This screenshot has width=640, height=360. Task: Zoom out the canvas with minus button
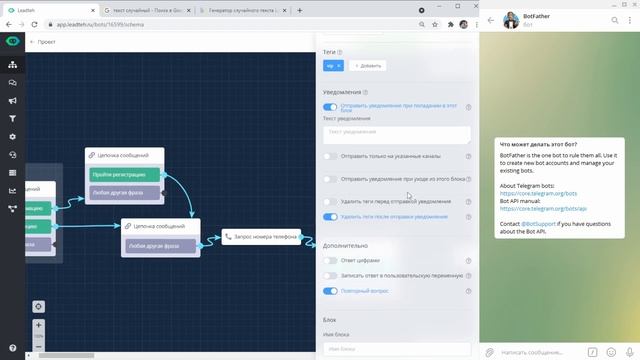point(38,347)
